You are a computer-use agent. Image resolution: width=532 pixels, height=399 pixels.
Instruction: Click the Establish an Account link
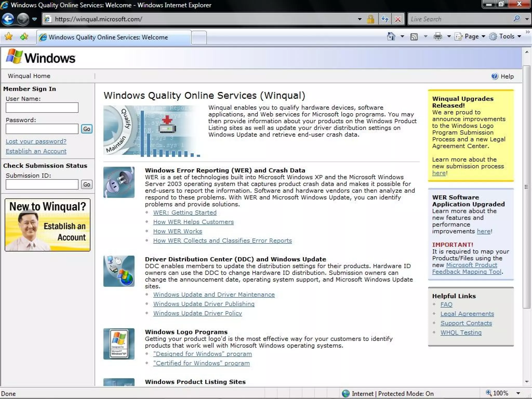point(36,151)
